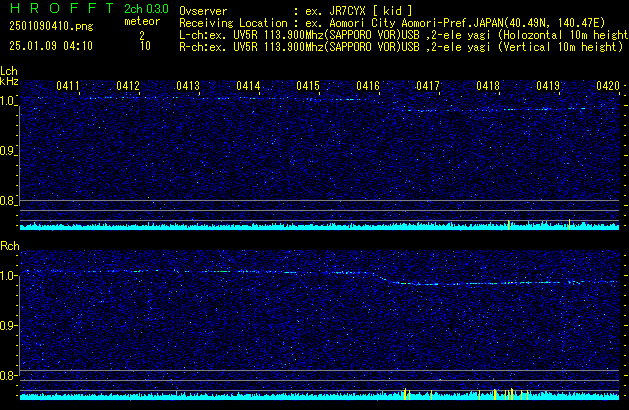Click the HROFFT title text
This screenshot has height=410, width=629.
coord(62,8)
